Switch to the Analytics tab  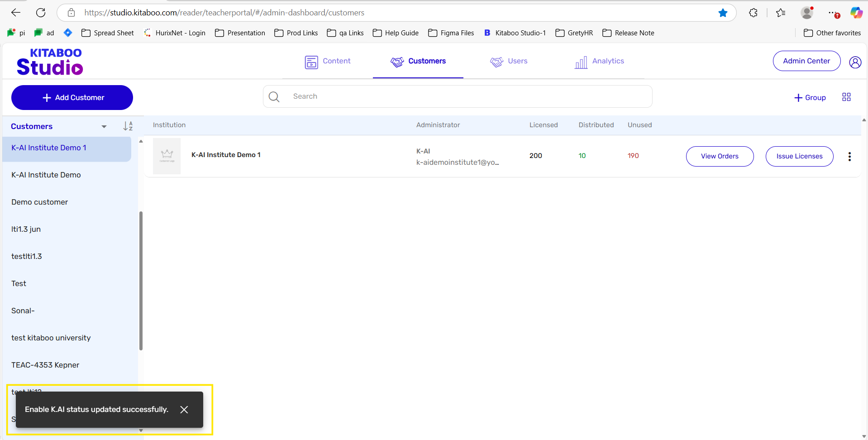coord(599,62)
